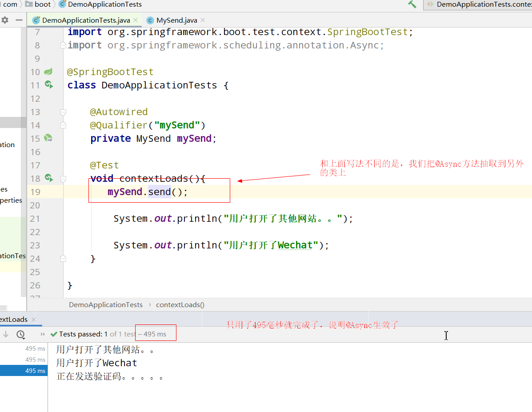532x412 pixels.
Task: Click the @Test annotation on line 17
Action: coord(104,165)
